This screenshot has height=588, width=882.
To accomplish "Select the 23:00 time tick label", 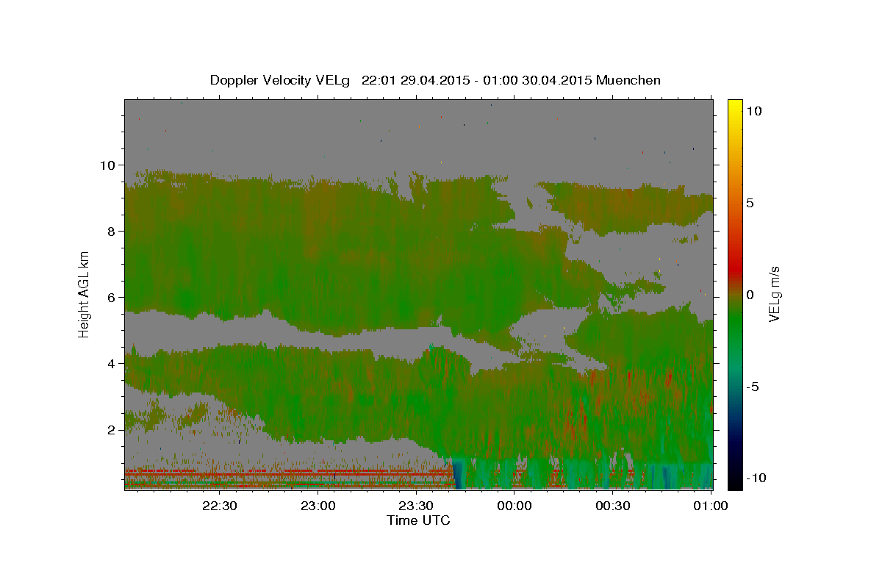I will tap(318, 506).
